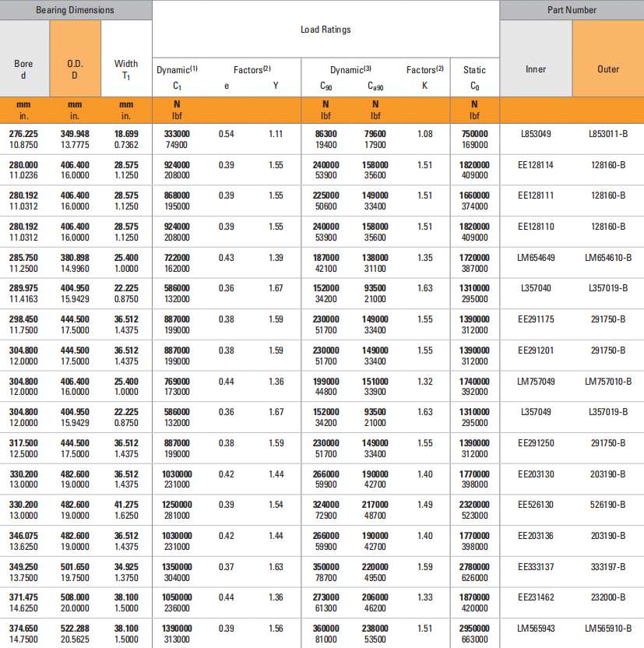Select outer part number 333197-B

tap(608, 566)
